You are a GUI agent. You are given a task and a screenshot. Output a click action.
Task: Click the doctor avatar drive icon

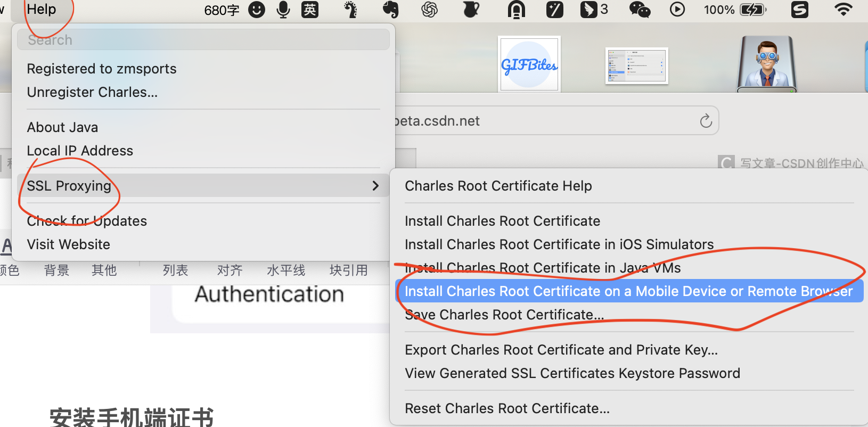(767, 64)
